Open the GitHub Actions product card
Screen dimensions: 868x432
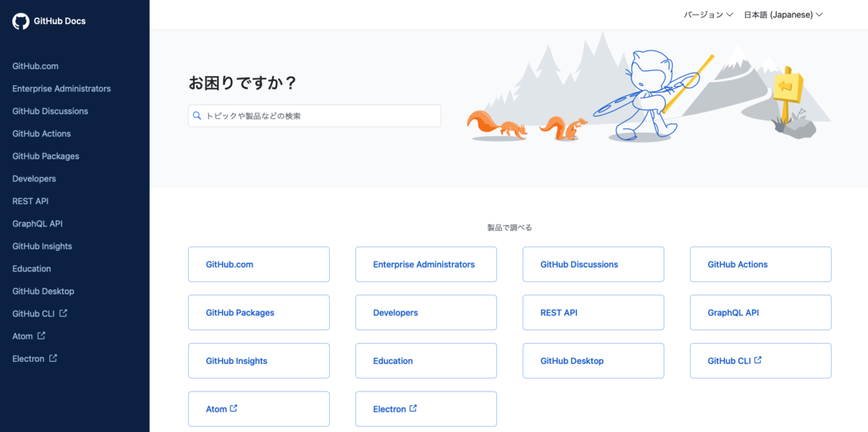tap(761, 264)
